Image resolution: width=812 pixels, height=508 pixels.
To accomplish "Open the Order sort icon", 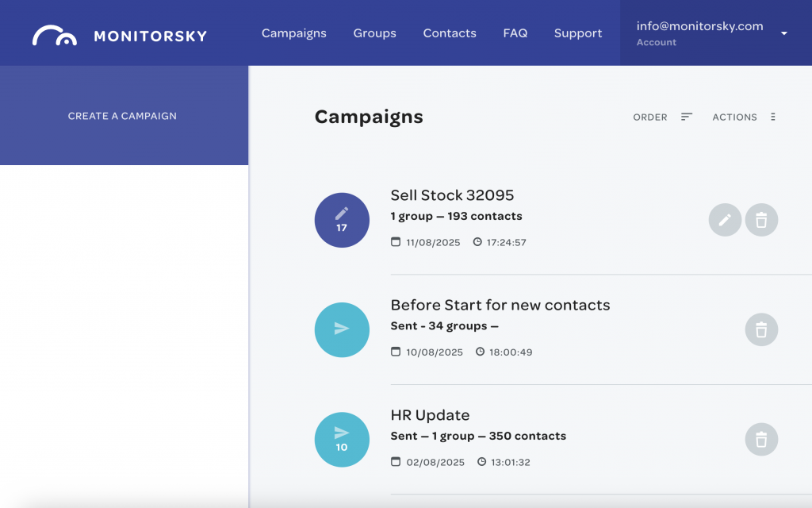I will pos(686,117).
